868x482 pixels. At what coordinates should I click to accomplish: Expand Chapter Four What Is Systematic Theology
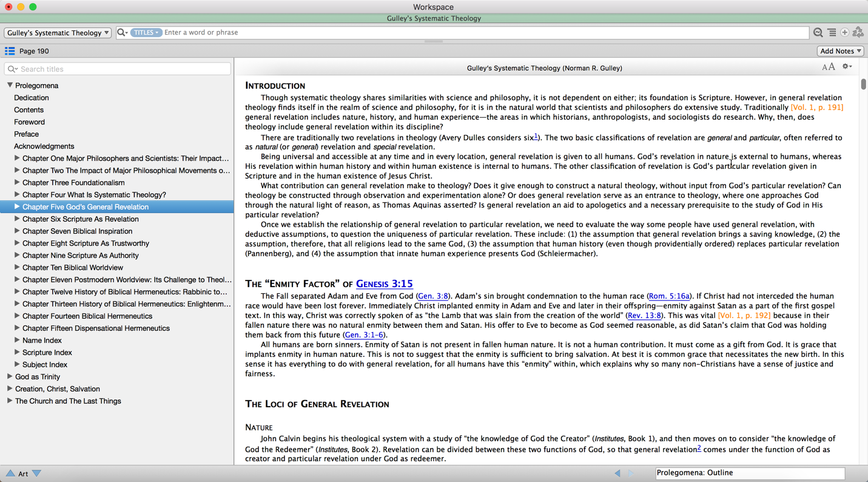coord(17,194)
